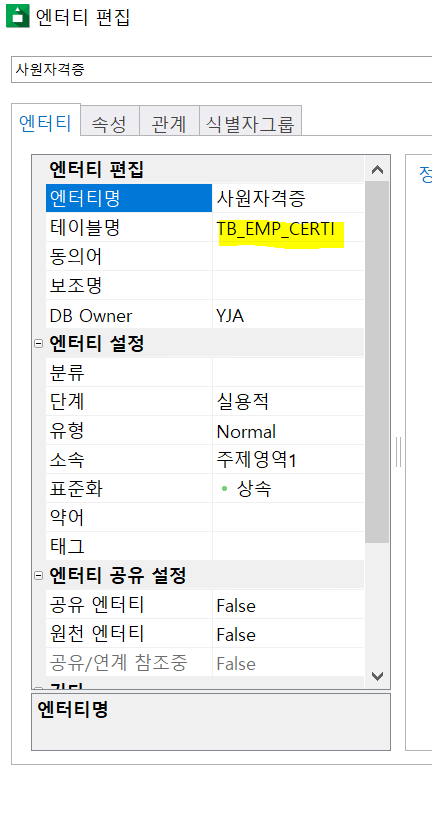Click the False value for 원천 엔터티

(x=236, y=635)
